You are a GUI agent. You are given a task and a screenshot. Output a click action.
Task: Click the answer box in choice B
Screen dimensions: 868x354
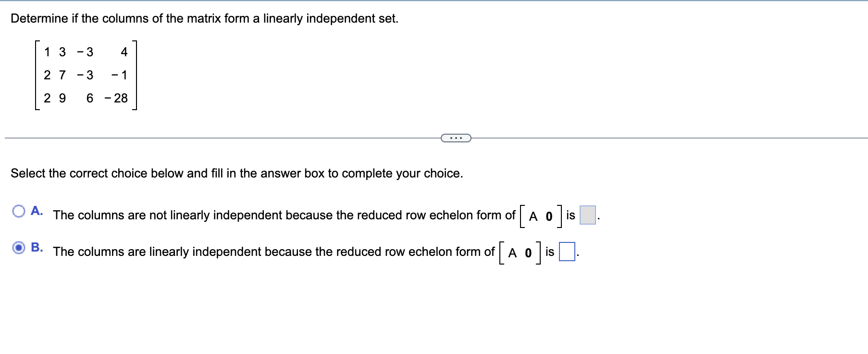click(566, 251)
